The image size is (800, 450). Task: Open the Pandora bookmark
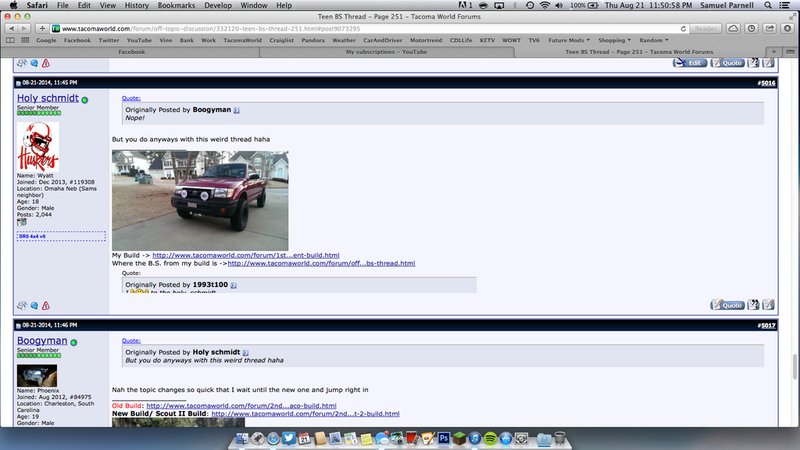[313, 40]
